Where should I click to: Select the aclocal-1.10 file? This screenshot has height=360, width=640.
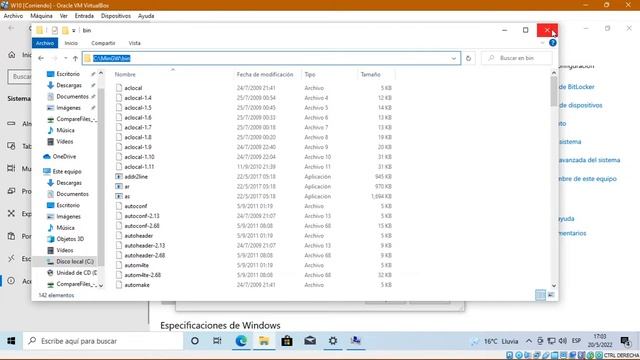pyautogui.click(x=139, y=157)
